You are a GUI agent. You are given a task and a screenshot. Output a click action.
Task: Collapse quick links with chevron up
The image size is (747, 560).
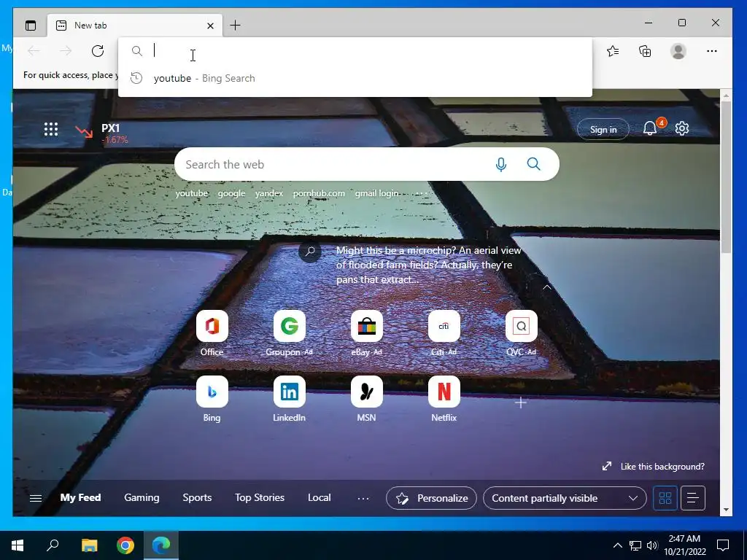point(547,287)
